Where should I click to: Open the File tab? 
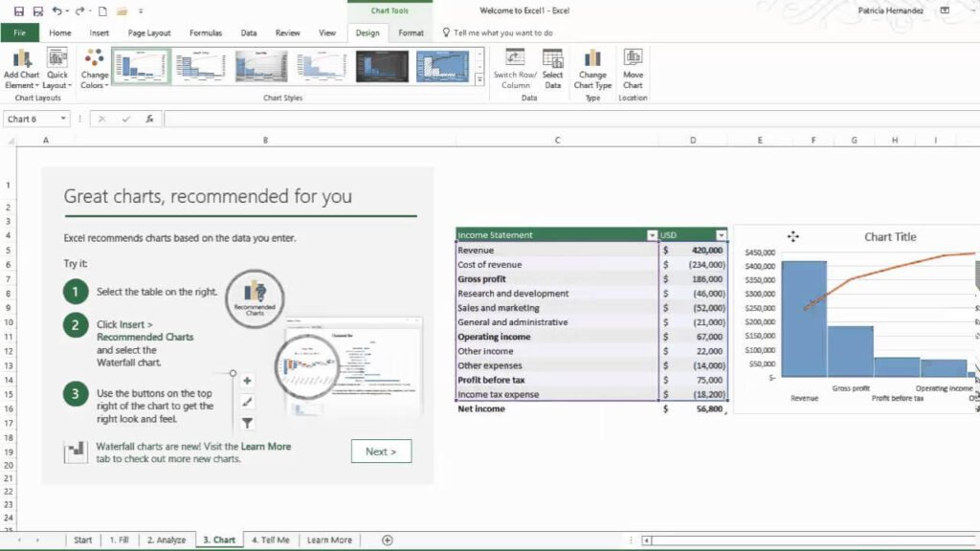click(x=19, y=33)
